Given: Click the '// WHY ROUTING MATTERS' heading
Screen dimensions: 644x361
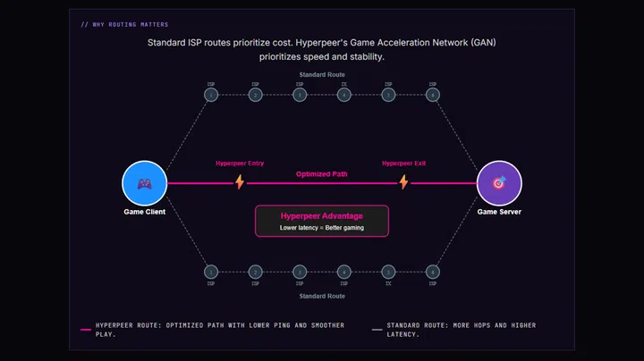Looking at the screenshot, I should (124, 25).
